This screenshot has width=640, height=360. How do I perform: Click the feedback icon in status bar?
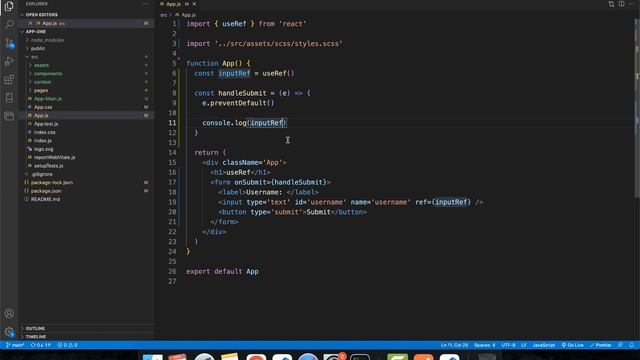tap(620, 345)
